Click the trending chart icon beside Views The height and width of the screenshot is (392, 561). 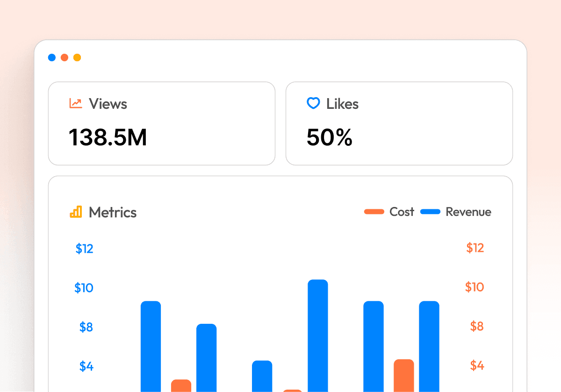tap(76, 103)
